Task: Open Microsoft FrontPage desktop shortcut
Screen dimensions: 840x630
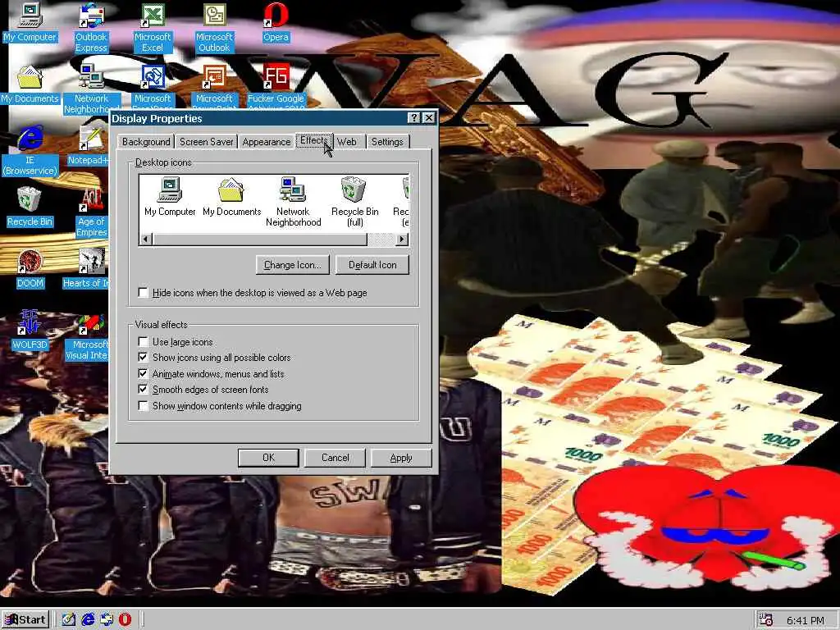Action: (153, 85)
